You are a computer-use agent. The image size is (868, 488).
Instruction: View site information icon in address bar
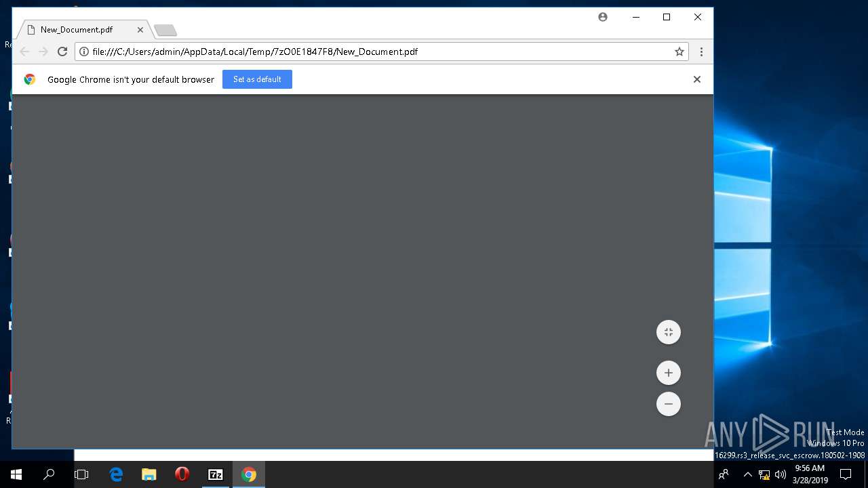coord(83,52)
